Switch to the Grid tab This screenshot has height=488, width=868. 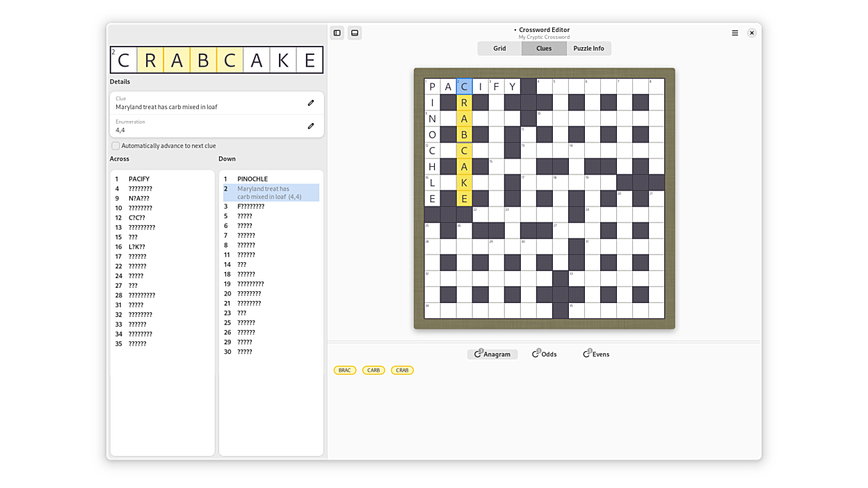(x=499, y=49)
